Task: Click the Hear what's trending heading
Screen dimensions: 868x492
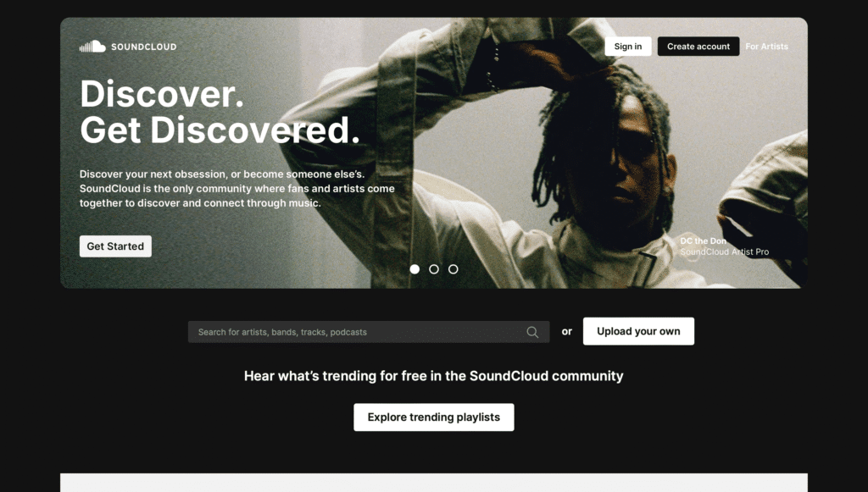Action: click(433, 376)
